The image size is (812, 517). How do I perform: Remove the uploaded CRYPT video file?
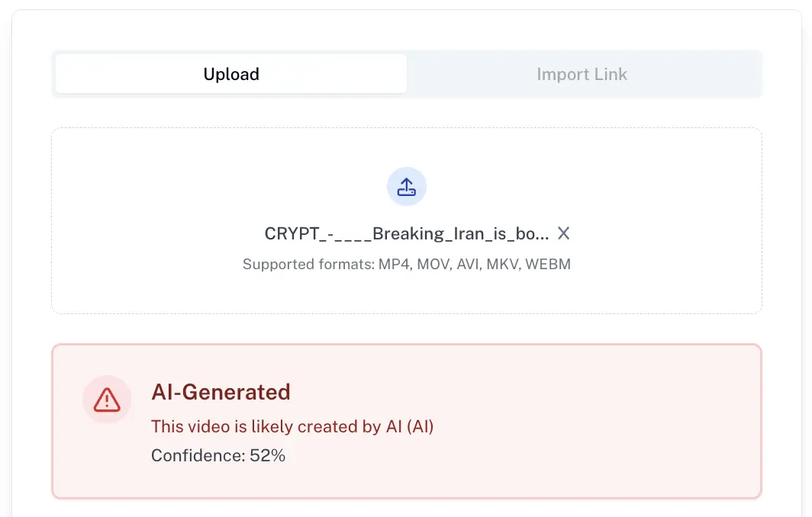tap(563, 233)
